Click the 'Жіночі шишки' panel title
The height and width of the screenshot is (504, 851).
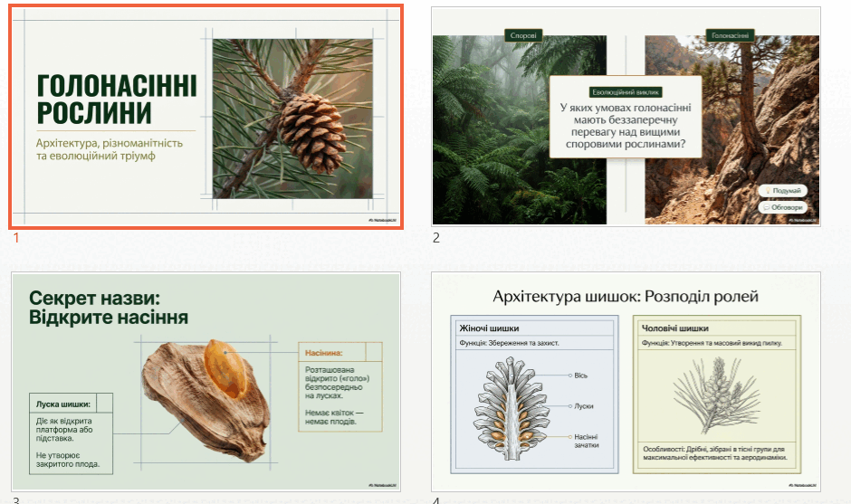coord(489,328)
